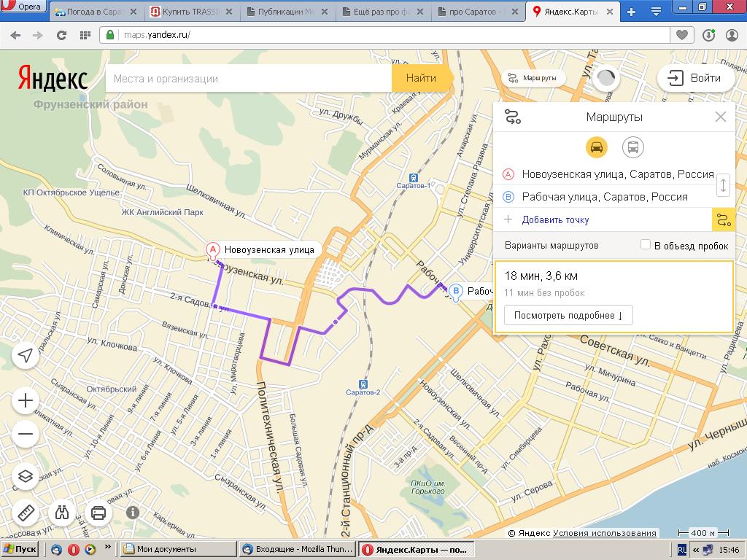Click the gray info icon on map
The height and width of the screenshot is (560, 747).
point(132,513)
